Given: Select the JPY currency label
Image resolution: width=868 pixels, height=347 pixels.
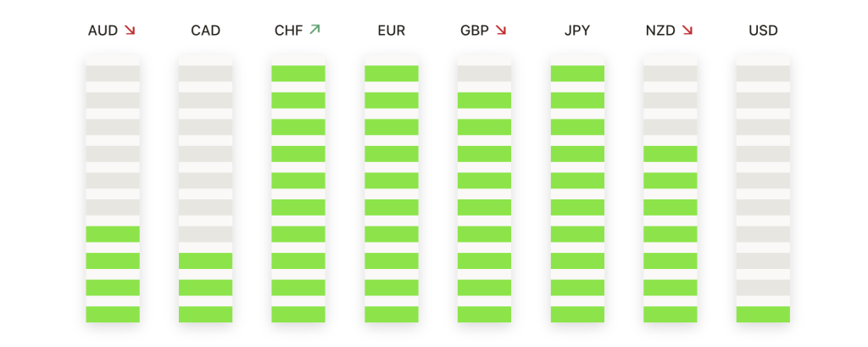Looking at the screenshot, I should tap(577, 31).
